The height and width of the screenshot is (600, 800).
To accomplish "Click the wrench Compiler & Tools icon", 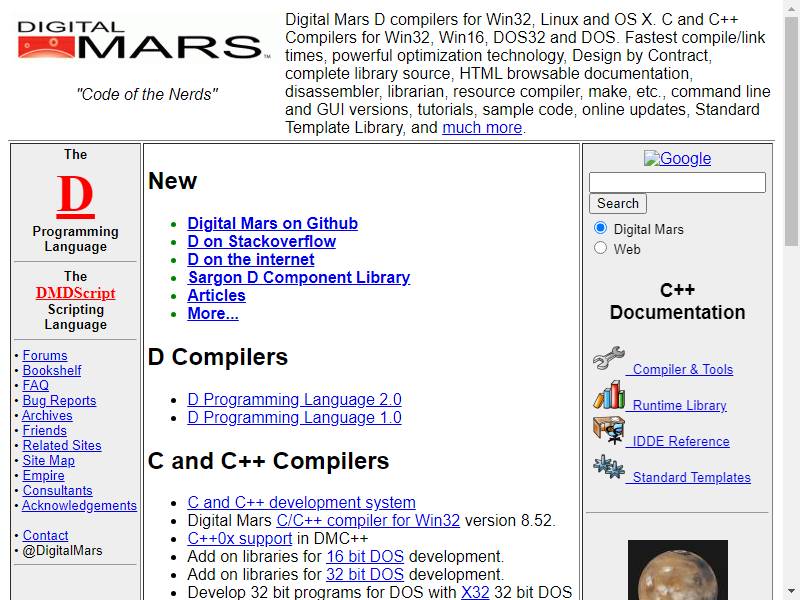I will (609, 358).
